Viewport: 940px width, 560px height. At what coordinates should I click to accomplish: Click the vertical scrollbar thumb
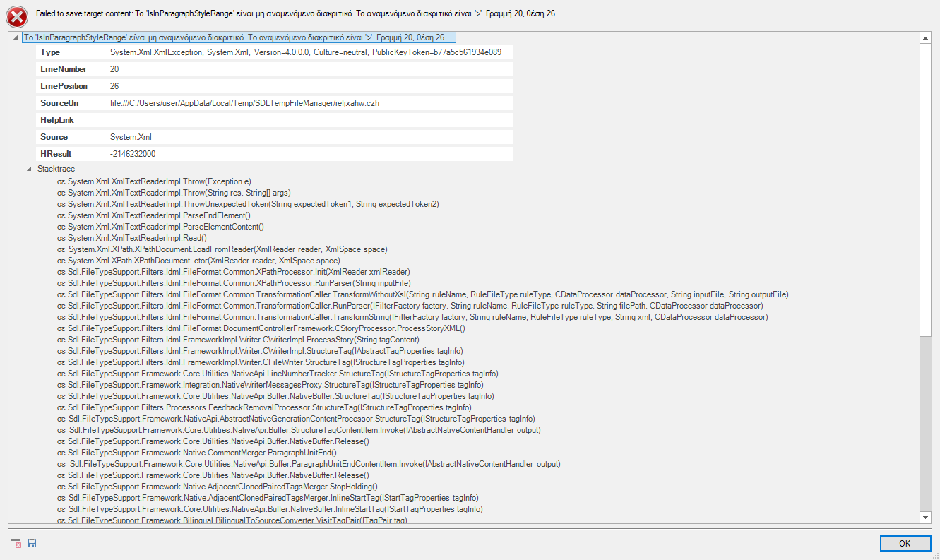[x=926, y=191]
